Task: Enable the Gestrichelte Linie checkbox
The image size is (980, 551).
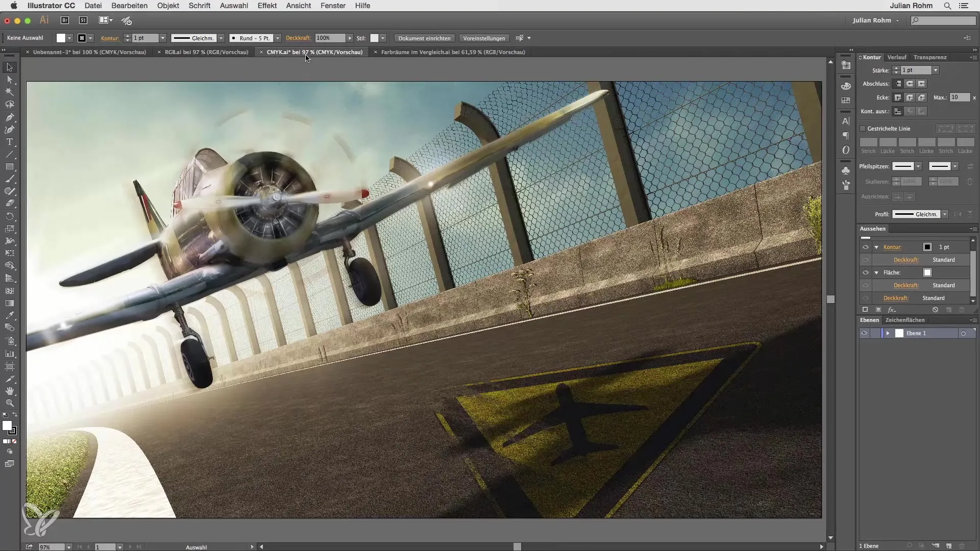Action: (863, 129)
